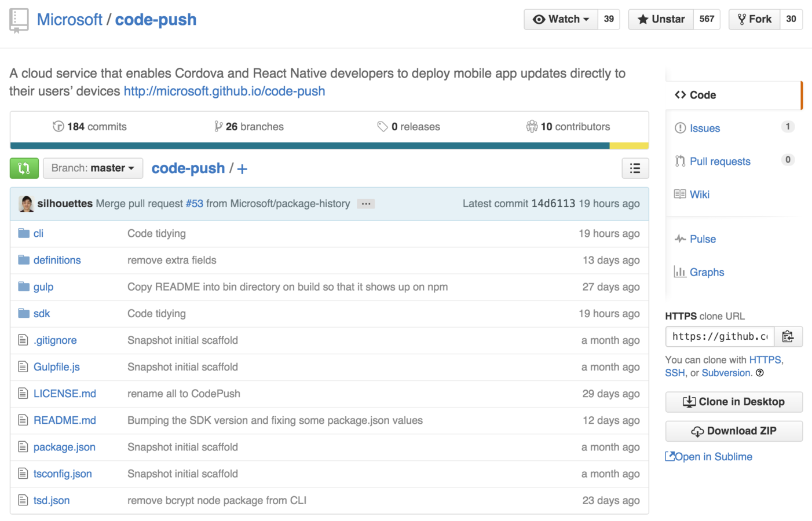View the 567 stargazers count
Image resolution: width=812 pixels, height=521 pixels.
click(707, 19)
